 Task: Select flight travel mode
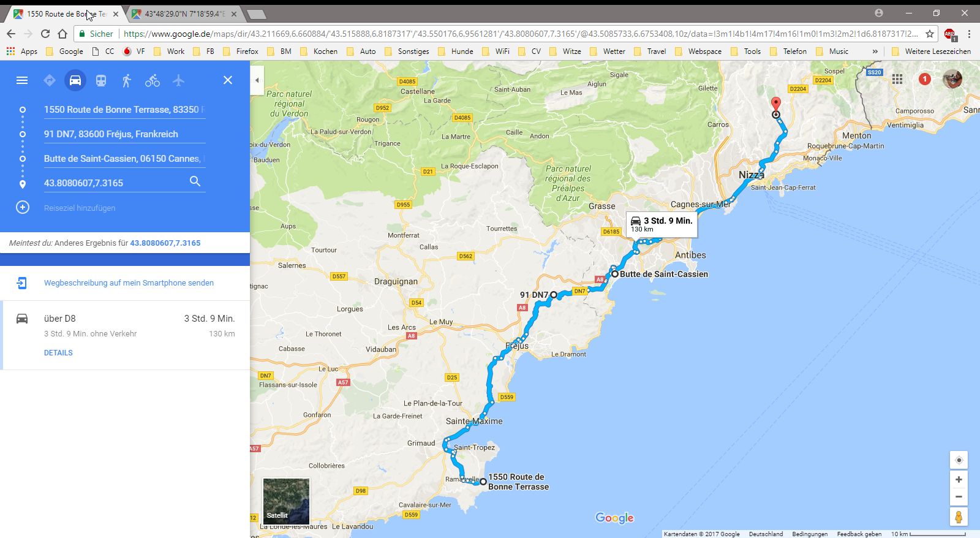pyautogui.click(x=178, y=80)
